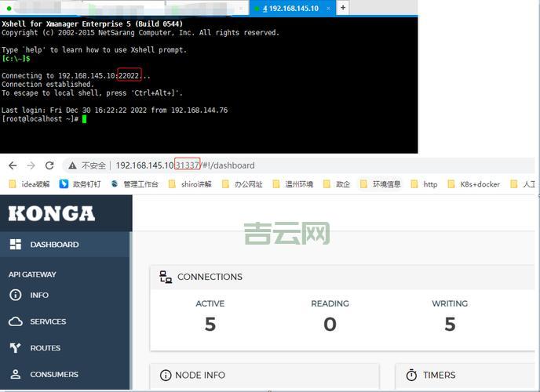The width and height of the screenshot is (540, 392).
Task: Add a new Xshell session tab
Action: pyautogui.click(x=343, y=7)
